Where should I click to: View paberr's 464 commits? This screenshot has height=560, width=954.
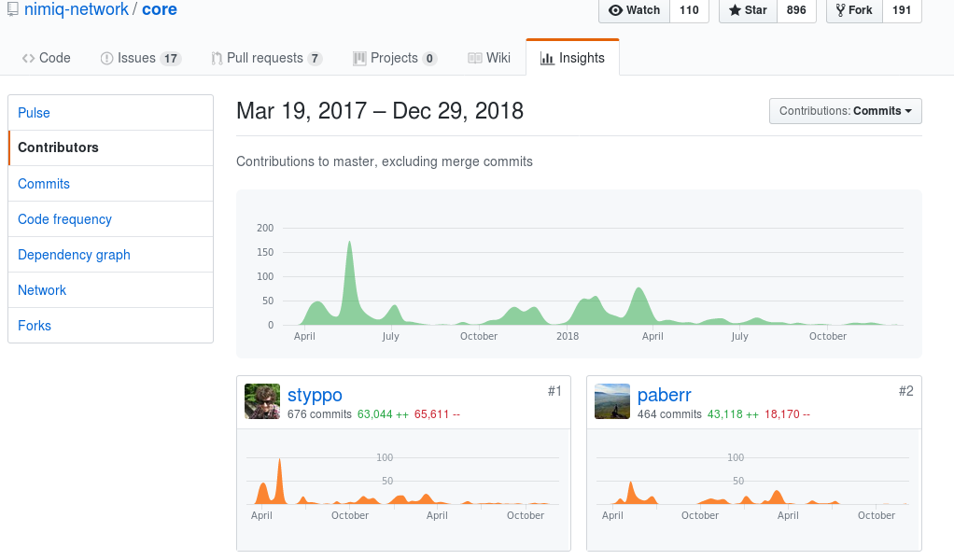point(669,414)
